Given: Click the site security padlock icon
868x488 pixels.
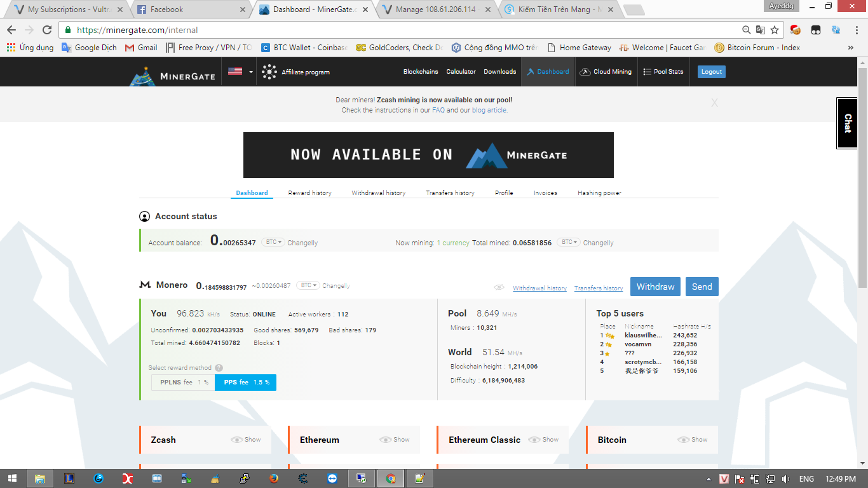Looking at the screenshot, I should pyautogui.click(x=68, y=30).
